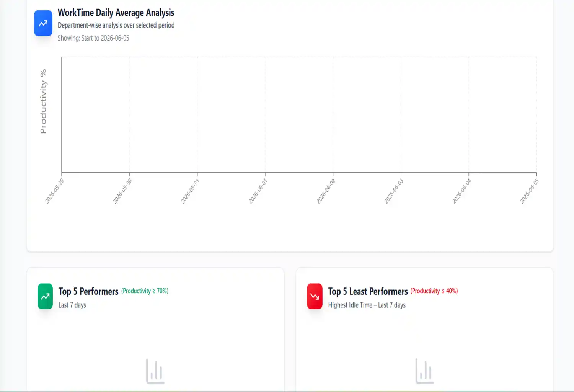Click 'Highest Idle Time – Last 7 days' subtitle
Viewport: 574px width, 392px height.
367,305
